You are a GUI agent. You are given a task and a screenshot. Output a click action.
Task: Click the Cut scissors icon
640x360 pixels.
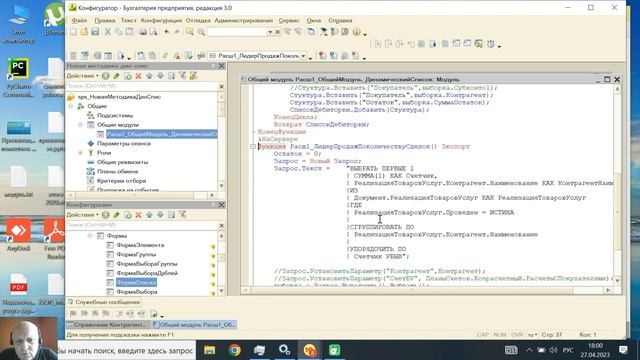pos(108,32)
